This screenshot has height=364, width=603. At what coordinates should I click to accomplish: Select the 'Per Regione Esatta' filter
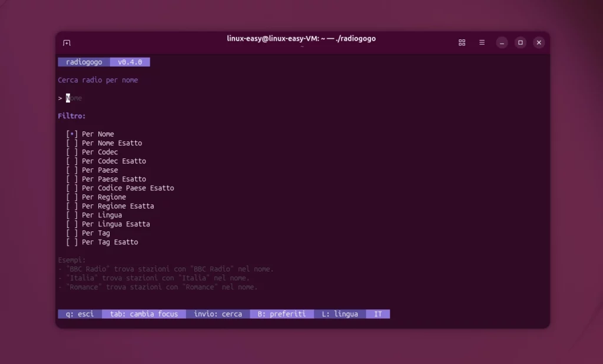point(110,206)
